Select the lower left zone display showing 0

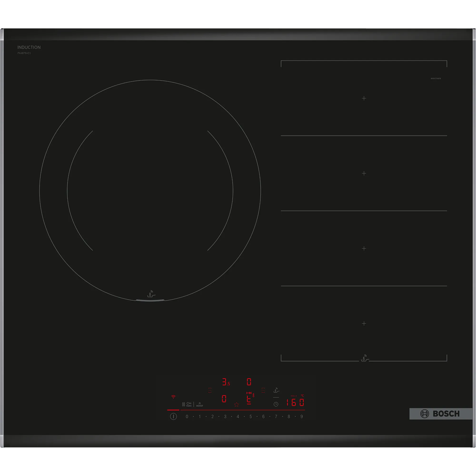tap(224, 399)
